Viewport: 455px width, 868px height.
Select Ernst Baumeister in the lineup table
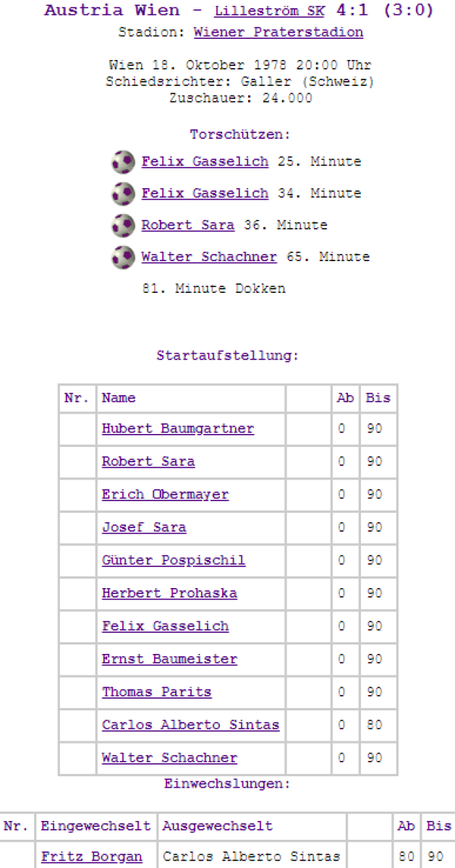pyautogui.click(x=169, y=660)
